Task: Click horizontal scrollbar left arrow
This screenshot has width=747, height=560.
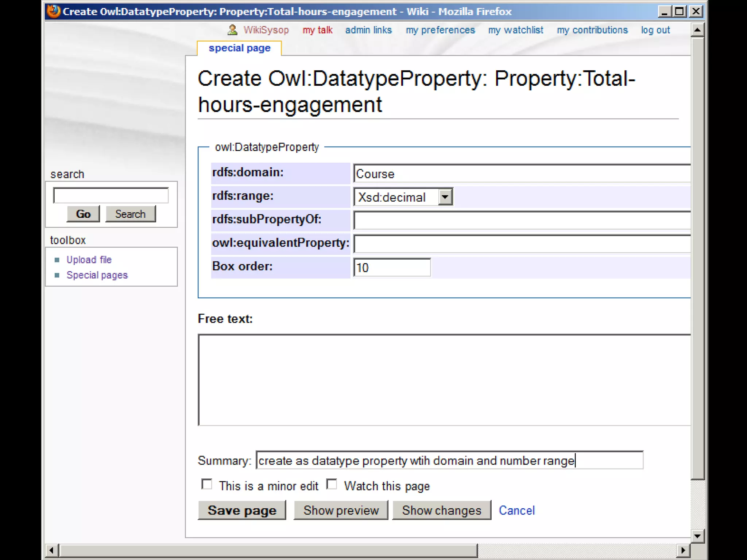Action: click(x=52, y=550)
